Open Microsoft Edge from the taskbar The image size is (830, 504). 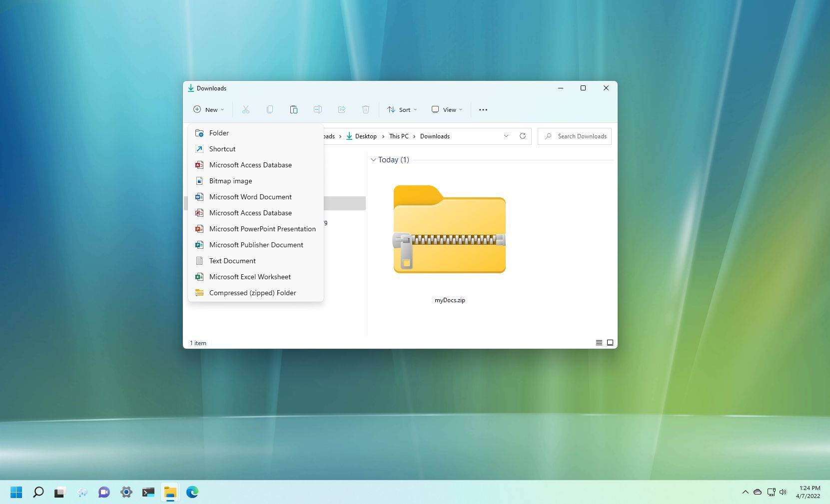coord(192,492)
